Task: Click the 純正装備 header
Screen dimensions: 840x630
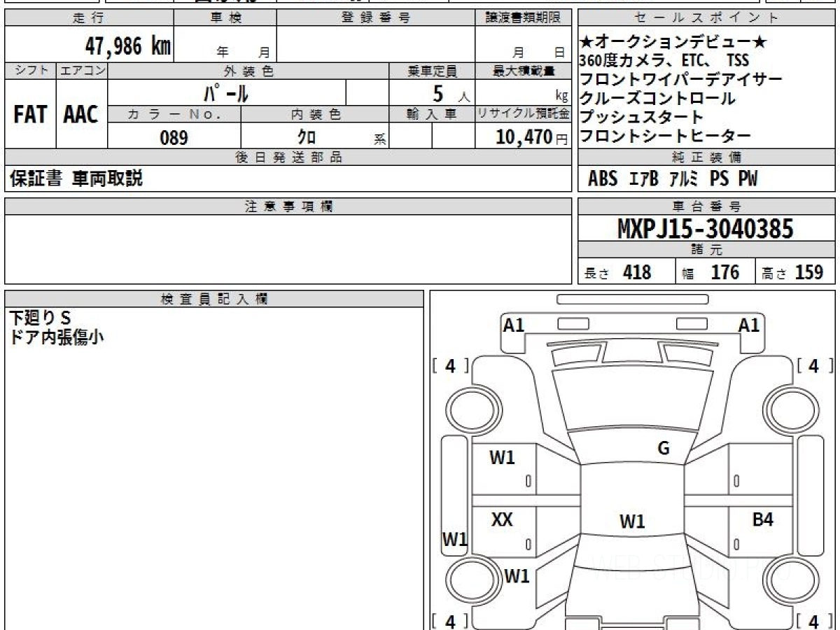Action: pyautogui.click(x=707, y=157)
